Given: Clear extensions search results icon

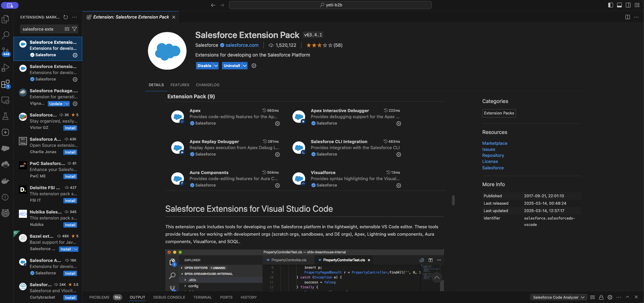Looking at the screenshot, I should 67,29.
